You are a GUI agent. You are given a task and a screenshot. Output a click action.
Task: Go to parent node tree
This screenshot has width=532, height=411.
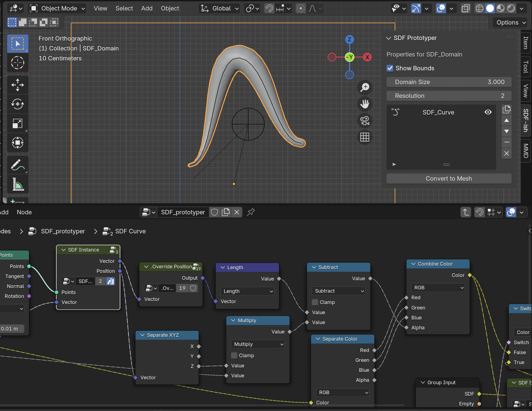[466, 212]
